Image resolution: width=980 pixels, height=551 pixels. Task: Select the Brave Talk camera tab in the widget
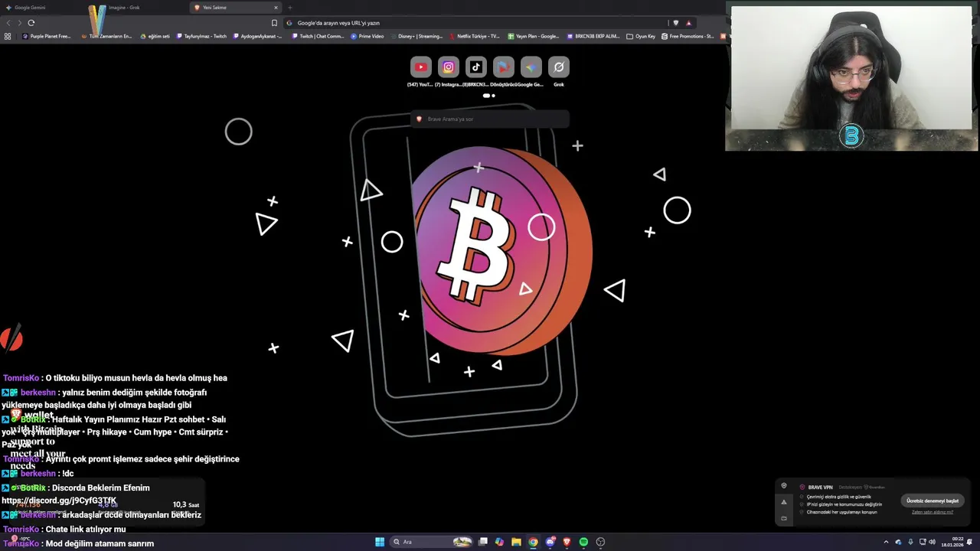click(x=783, y=518)
